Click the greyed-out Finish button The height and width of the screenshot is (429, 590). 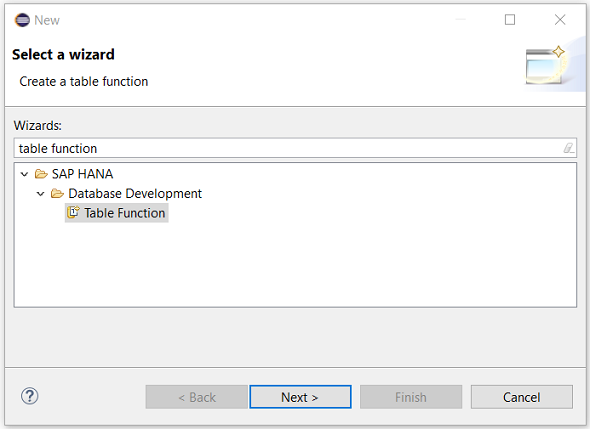[411, 397]
